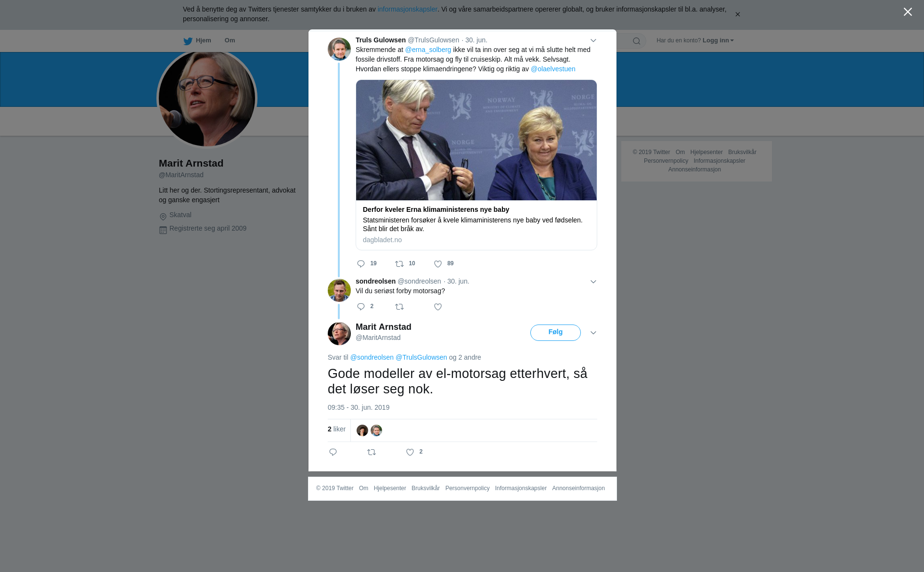
Task: Open the @olaelvestuen mention link
Action: click(553, 69)
